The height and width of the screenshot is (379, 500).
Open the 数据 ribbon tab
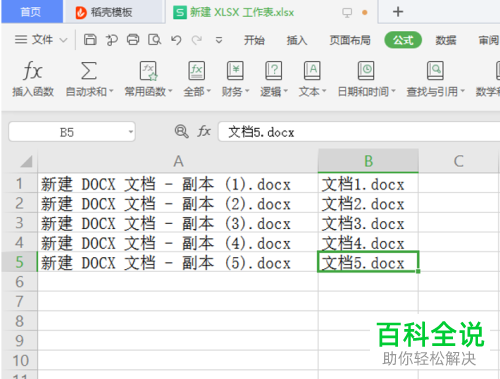point(446,40)
